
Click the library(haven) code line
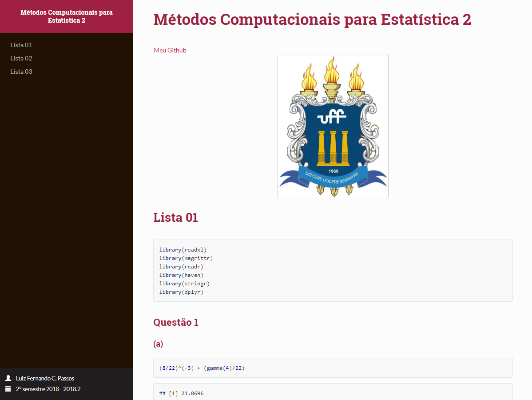(x=181, y=275)
